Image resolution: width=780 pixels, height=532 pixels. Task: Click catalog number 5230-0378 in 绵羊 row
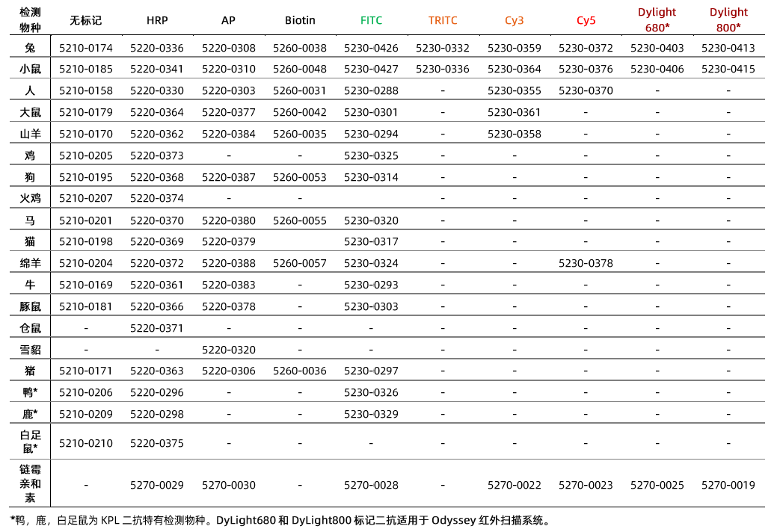click(586, 263)
